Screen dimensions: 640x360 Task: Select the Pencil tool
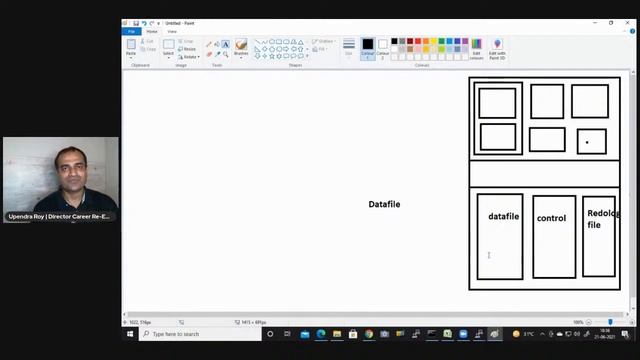209,44
